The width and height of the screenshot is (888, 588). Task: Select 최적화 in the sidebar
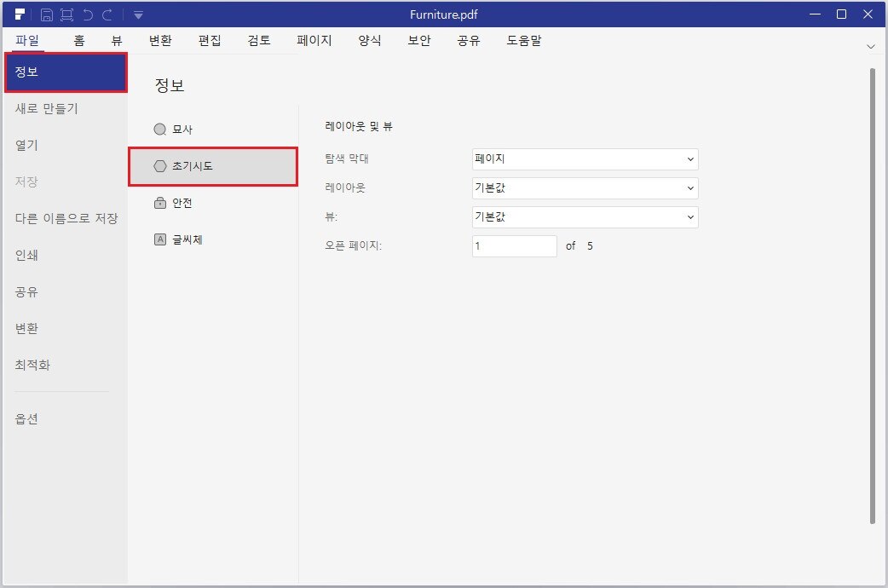tap(33, 365)
